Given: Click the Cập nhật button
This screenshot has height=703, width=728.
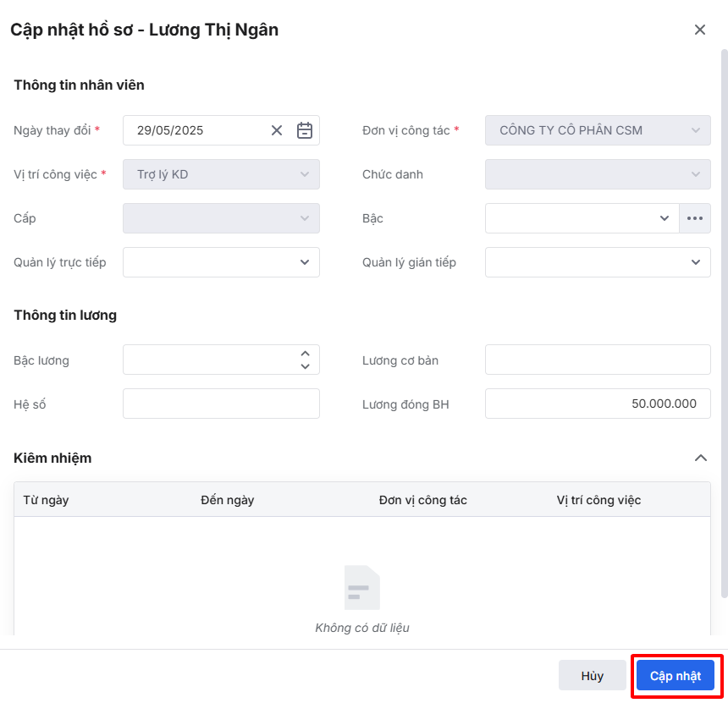Looking at the screenshot, I should [676, 676].
